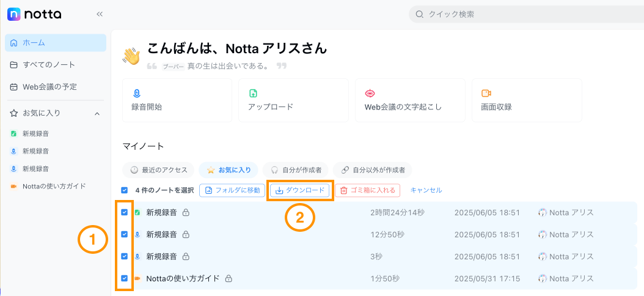Click lock icon on 12分50秒 row
The height and width of the screenshot is (296, 644).
186,234
